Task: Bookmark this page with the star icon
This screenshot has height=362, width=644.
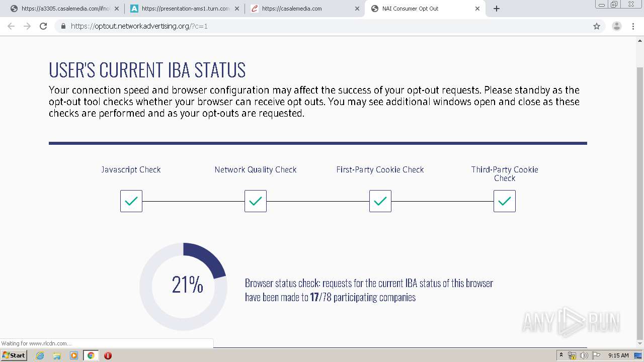Action: (597, 26)
